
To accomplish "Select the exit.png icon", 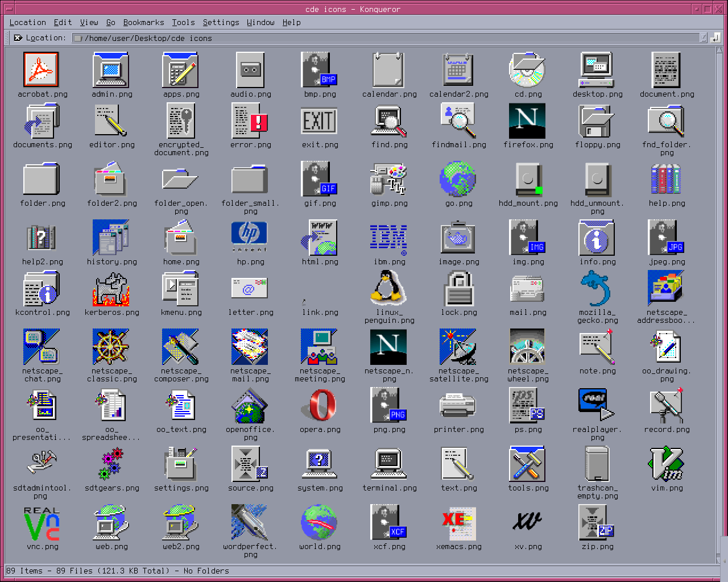I will tap(319, 120).
